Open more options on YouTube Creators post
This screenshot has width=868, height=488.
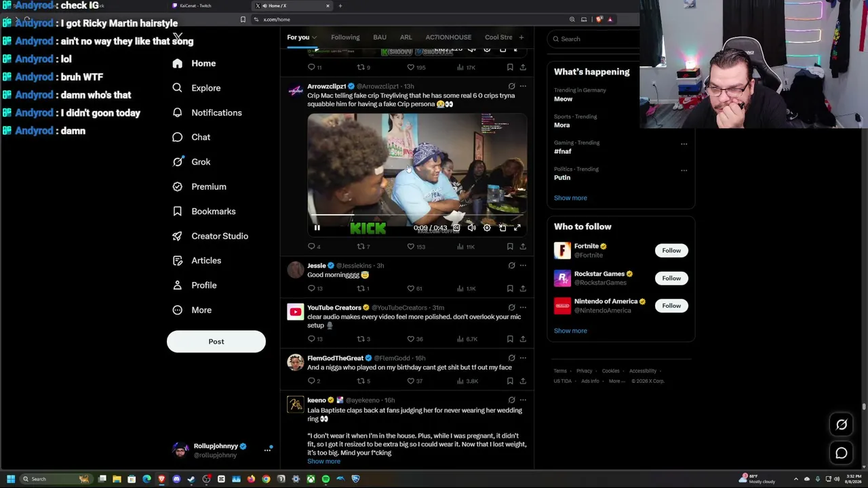pos(523,308)
